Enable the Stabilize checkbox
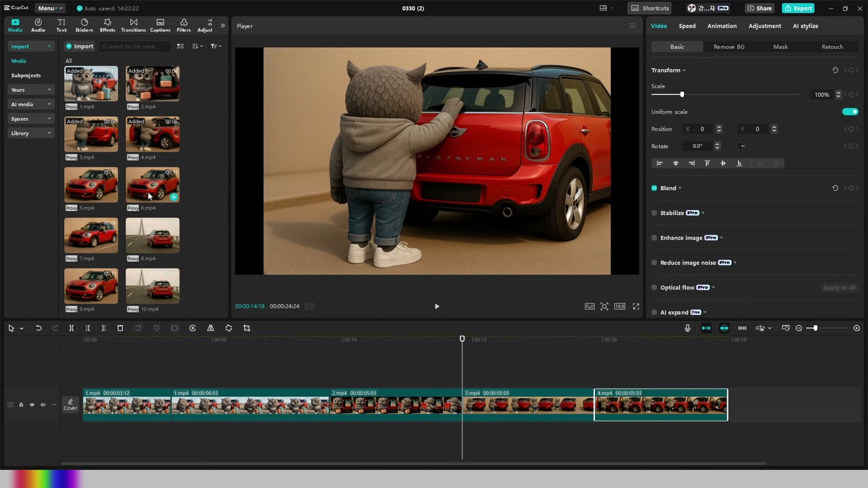The width and height of the screenshot is (868, 488). click(x=654, y=213)
